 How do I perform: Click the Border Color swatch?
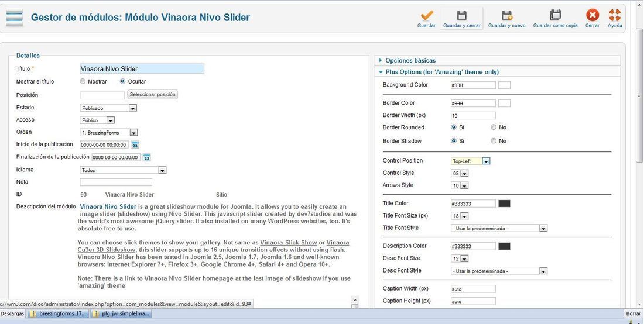pos(504,104)
